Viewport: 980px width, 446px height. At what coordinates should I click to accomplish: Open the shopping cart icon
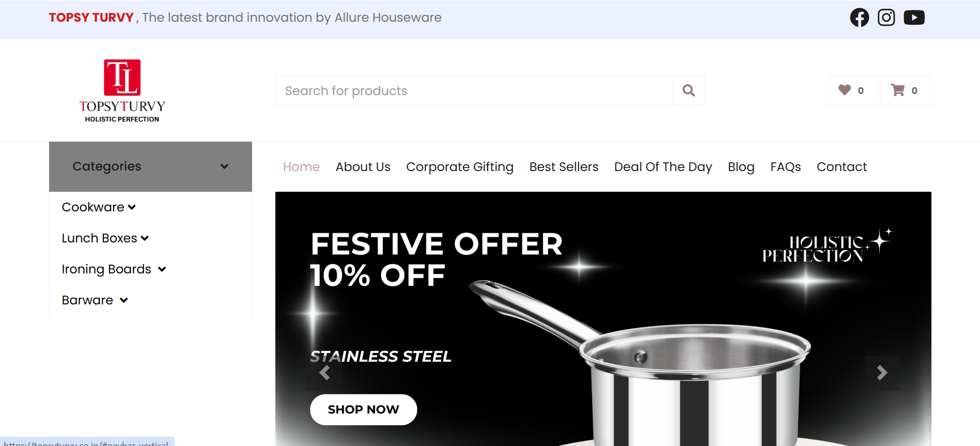pos(905,90)
